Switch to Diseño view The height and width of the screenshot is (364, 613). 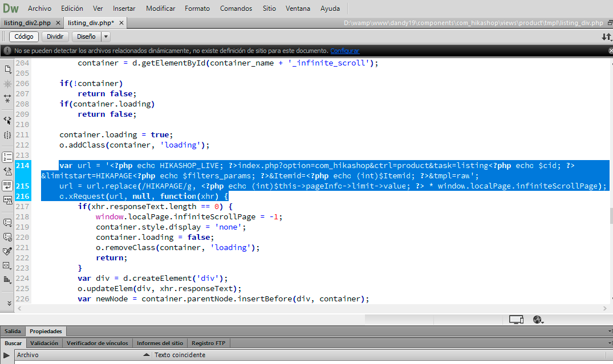[86, 36]
